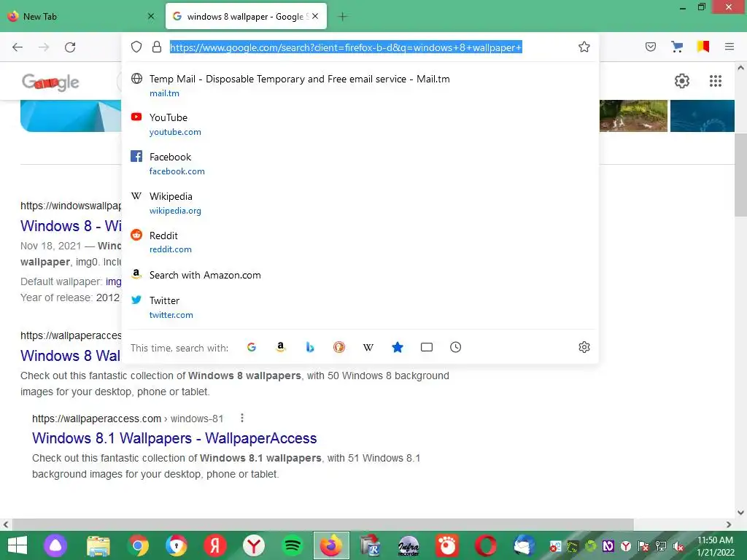This screenshot has width=747, height=560.
Task: Search bookmarks using the blue star
Action: 398,347
